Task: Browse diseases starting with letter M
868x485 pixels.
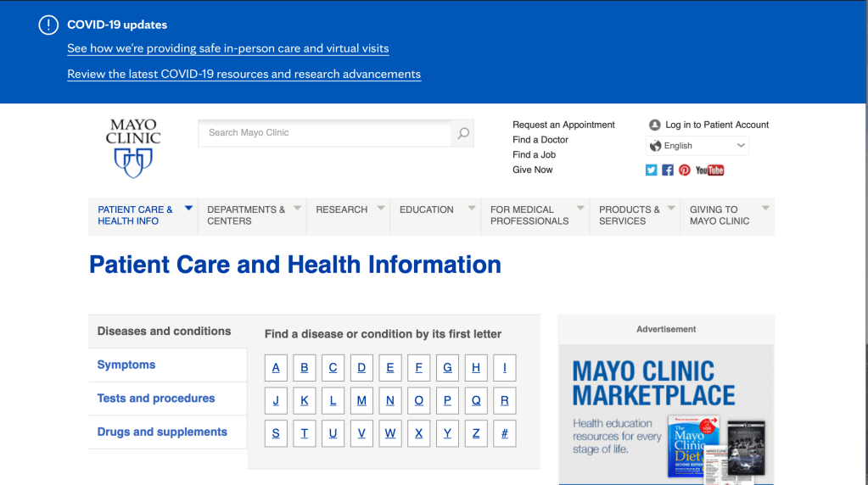Action: [361, 401]
